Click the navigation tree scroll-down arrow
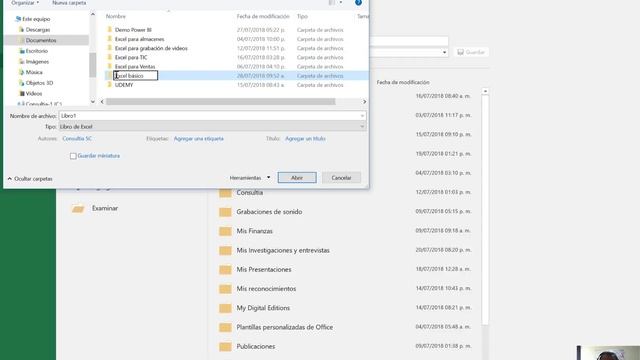The width and height of the screenshot is (640, 360). (93, 102)
